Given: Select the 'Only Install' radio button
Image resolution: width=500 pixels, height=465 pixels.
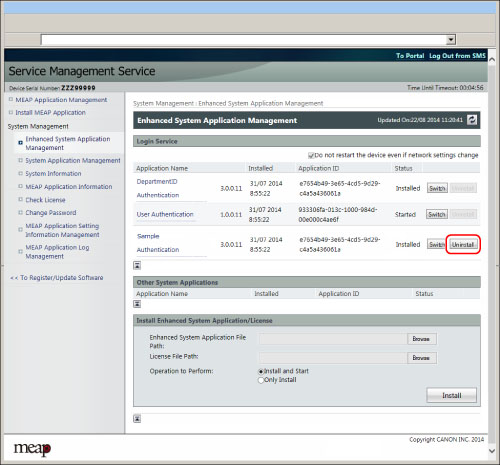Looking at the screenshot, I should (261, 380).
